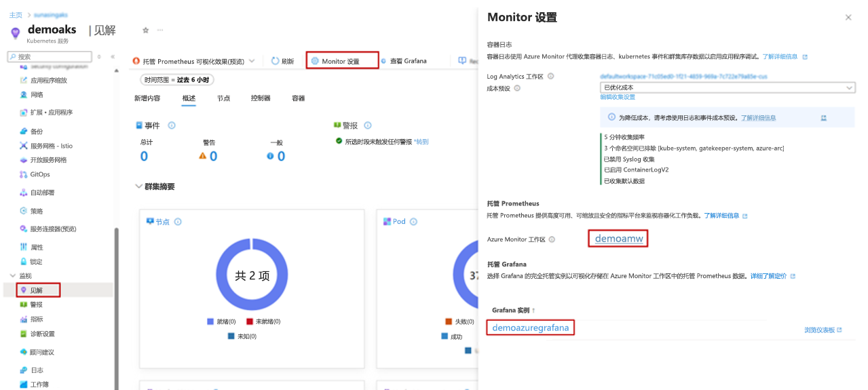
Task: Click info icon next to 成本预设
Action: [517, 87]
